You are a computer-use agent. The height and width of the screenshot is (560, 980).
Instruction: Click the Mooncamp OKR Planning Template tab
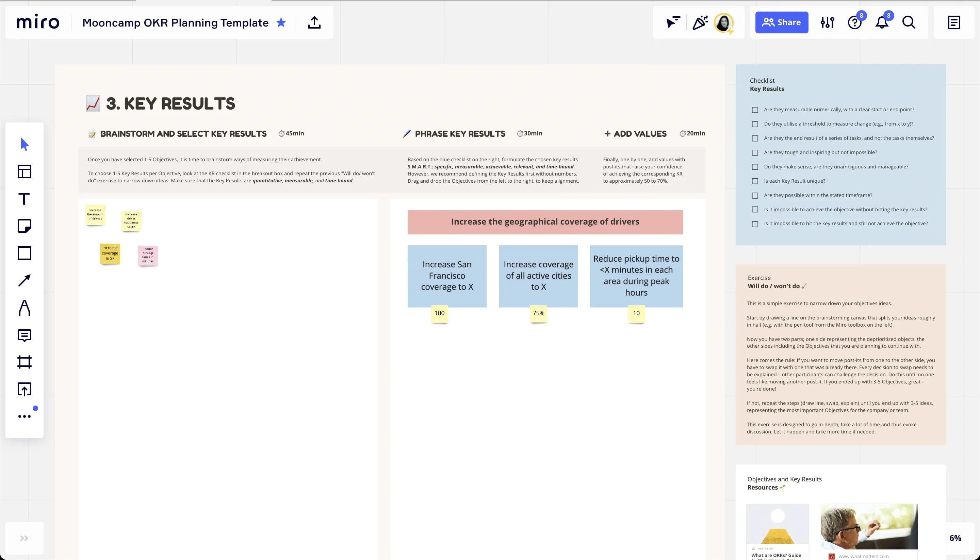175,22
